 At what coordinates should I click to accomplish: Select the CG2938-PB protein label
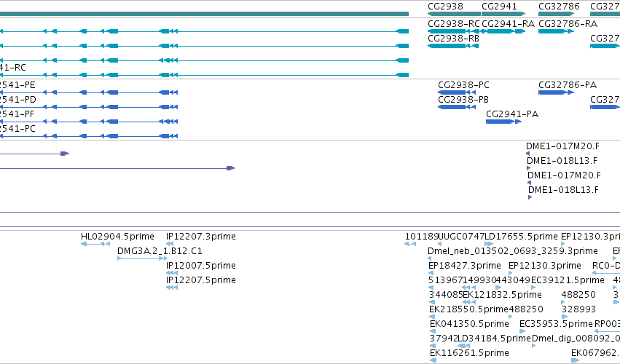point(463,100)
